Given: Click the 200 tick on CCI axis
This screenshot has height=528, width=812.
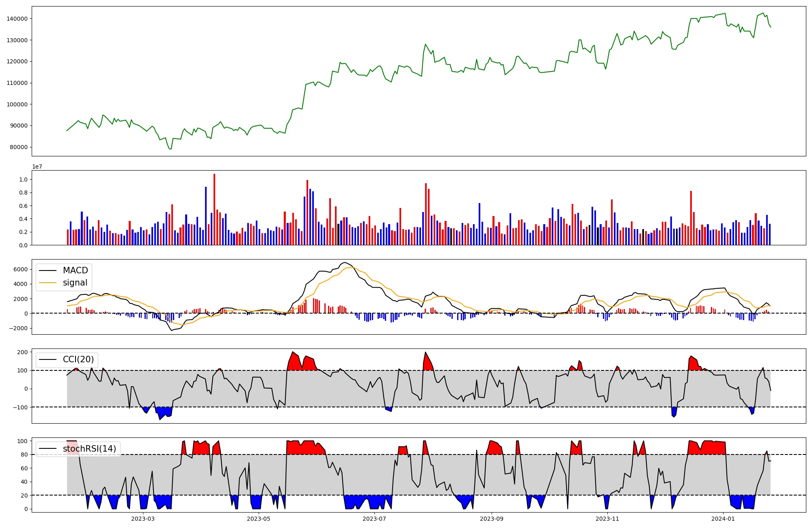Looking at the screenshot, I should [x=22, y=352].
